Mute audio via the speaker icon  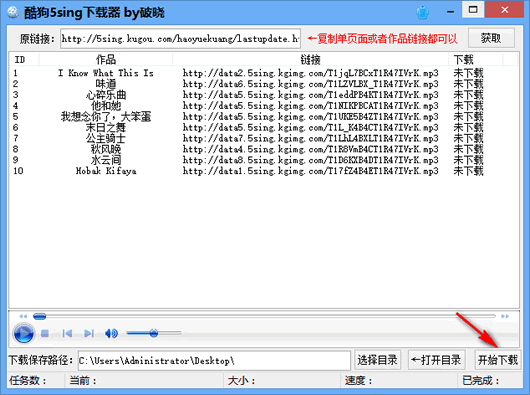click(x=111, y=334)
